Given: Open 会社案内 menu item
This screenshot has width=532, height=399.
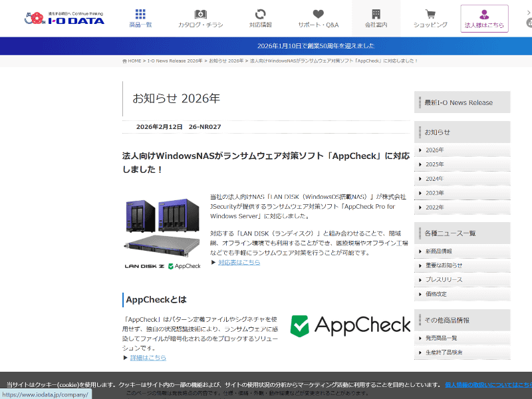Looking at the screenshot, I should coord(376,19).
